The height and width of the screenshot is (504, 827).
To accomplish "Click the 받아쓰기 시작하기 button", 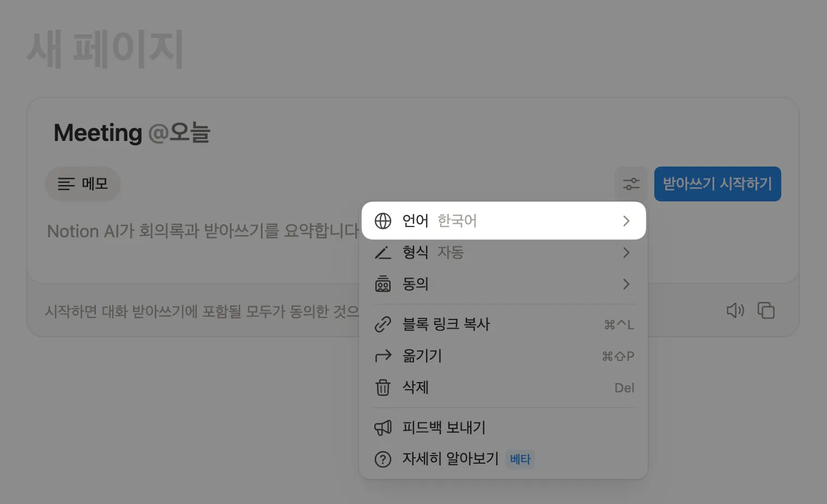I will [x=717, y=184].
